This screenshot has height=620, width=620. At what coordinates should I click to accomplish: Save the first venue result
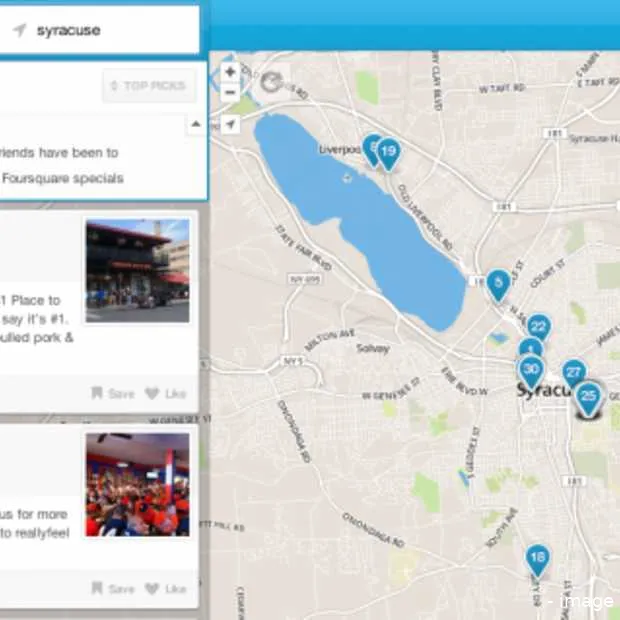point(111,393)
